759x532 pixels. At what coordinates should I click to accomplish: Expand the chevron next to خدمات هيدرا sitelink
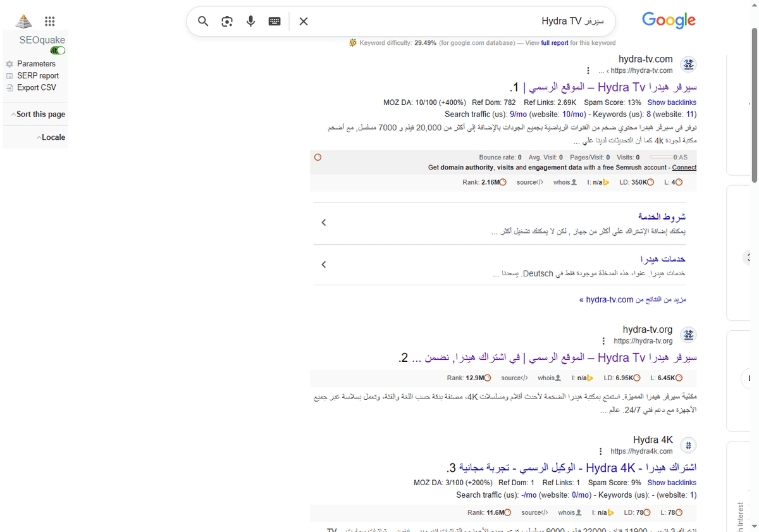(x=323, y=264)
